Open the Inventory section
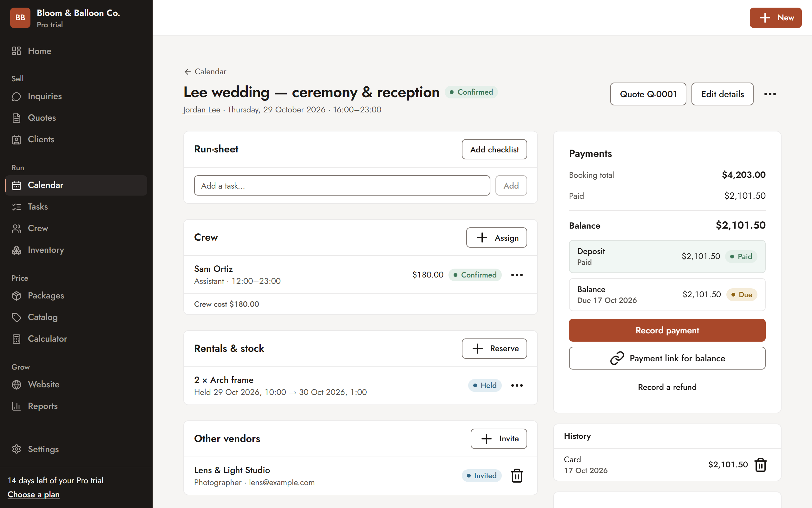The image size is (812, 508). tap(76, 250)
